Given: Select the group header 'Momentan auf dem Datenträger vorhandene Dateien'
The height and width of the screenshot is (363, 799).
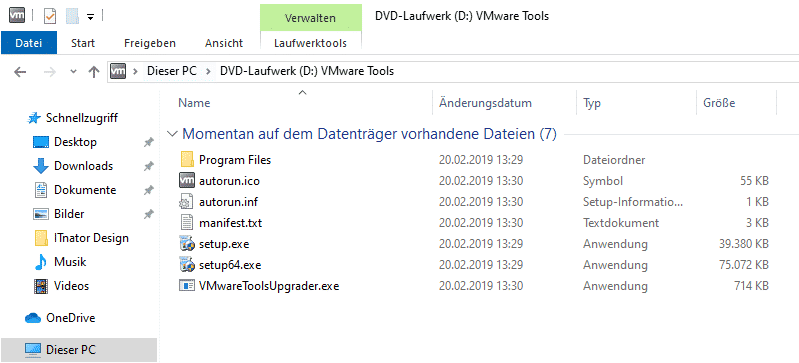Looking at the screenshot, I should pos(369,134).
